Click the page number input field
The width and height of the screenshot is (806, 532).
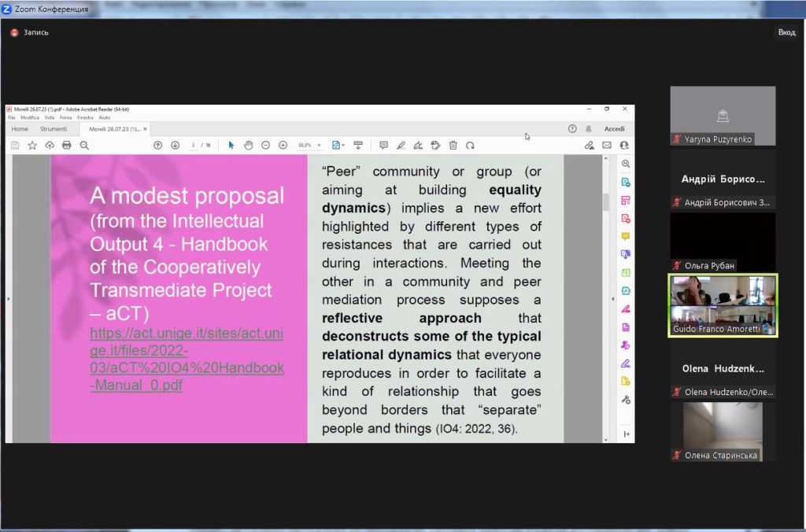coord(194,146)
